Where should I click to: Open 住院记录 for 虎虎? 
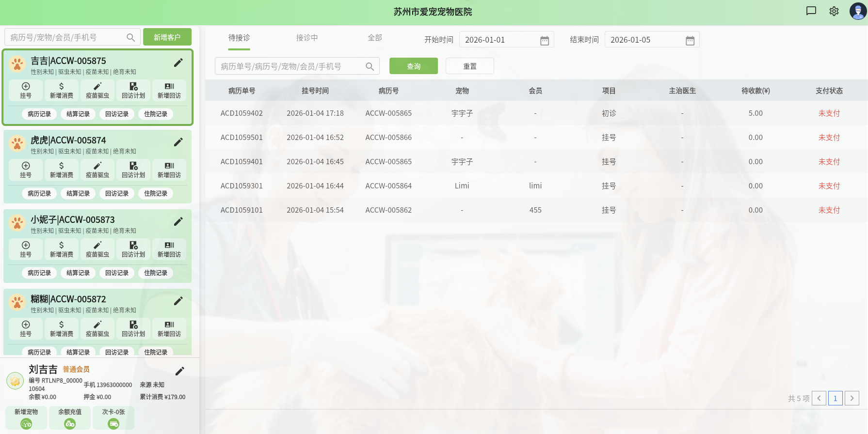pyautogui.click(x=156, y=193)
